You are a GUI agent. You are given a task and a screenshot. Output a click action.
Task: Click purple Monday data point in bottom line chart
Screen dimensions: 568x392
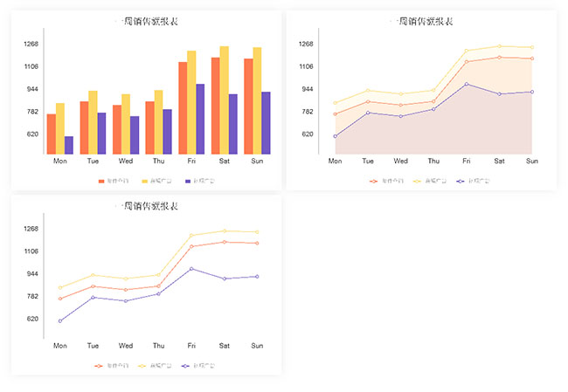(60, 321)
